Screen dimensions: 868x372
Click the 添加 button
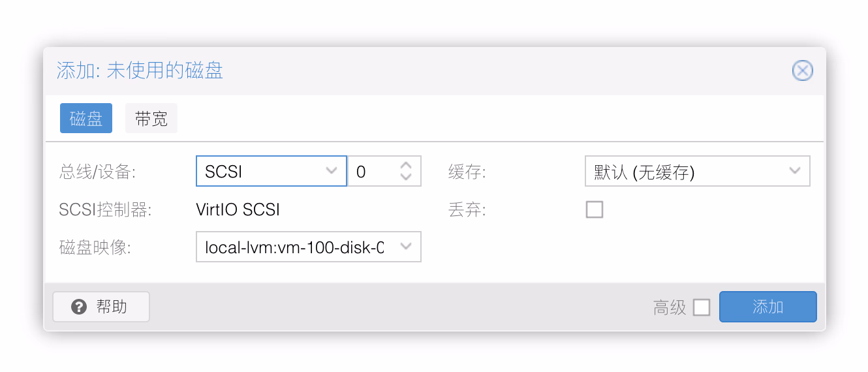[x=767, y=307]
